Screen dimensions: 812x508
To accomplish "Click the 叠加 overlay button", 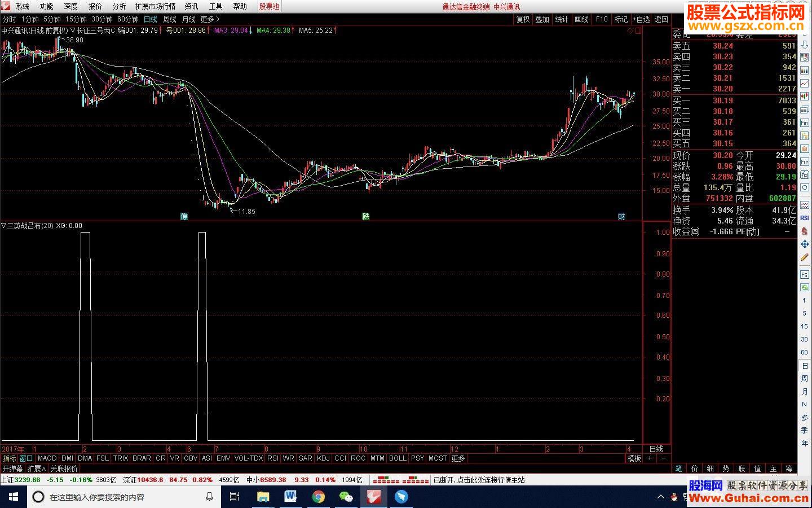I will (x=542, y=19).
